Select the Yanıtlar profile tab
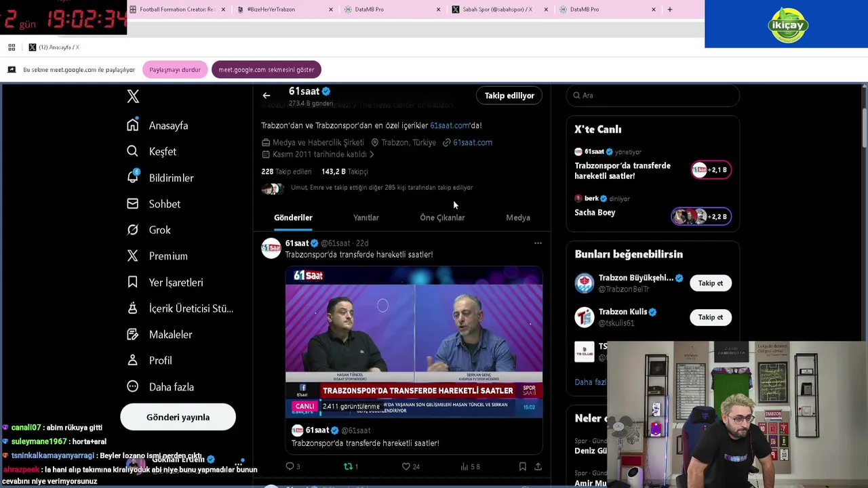 [366, 218]
